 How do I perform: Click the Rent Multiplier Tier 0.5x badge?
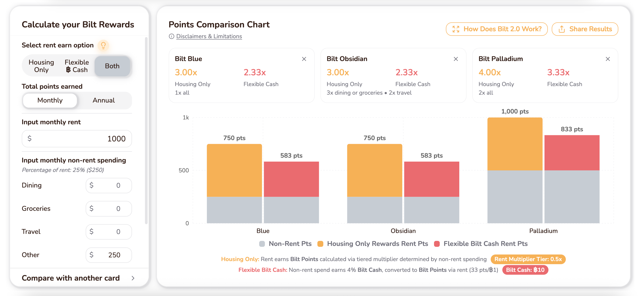(528, 259)
